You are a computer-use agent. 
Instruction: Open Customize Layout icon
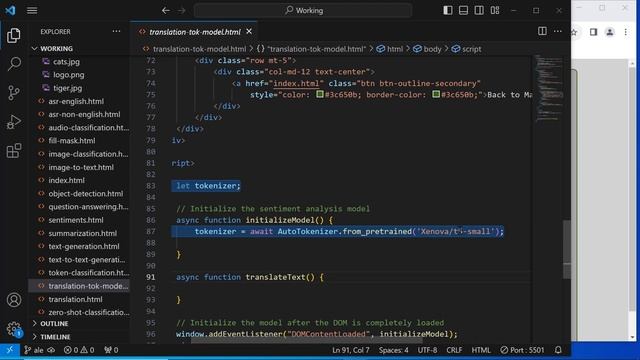click(x=495, y=10)
